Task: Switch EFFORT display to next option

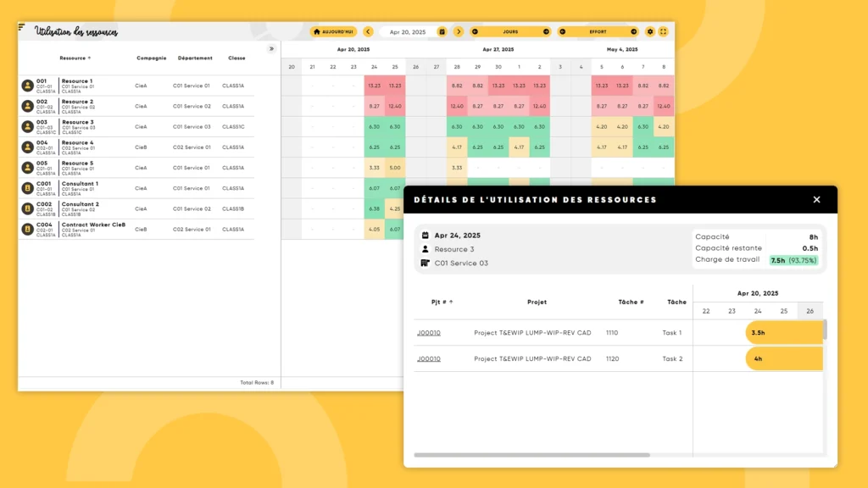Action: click(x=633, y=31)
